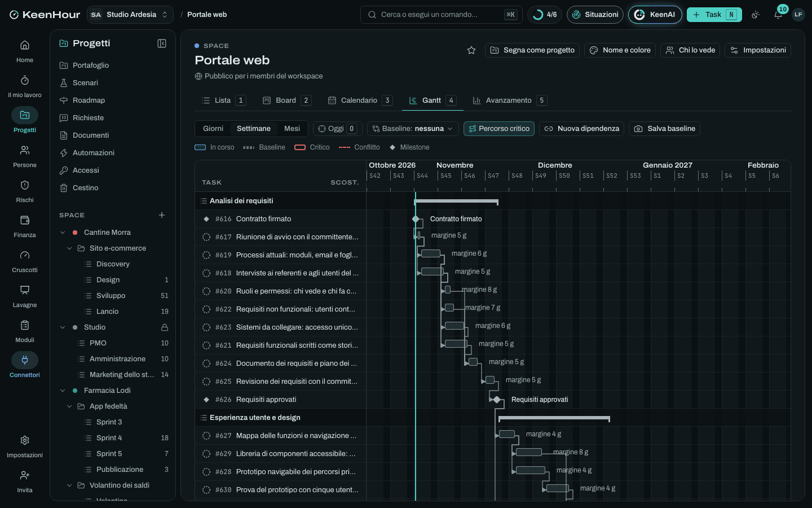
Task: Toggle status circle of task #617
Action: [x=206, y=237]
